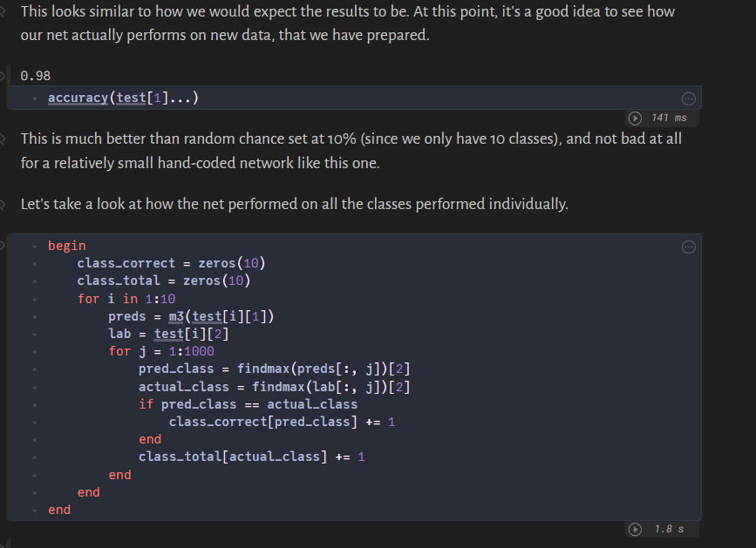Open the accuracy cell's three-dot actions menu

click(x=688, y=98)
